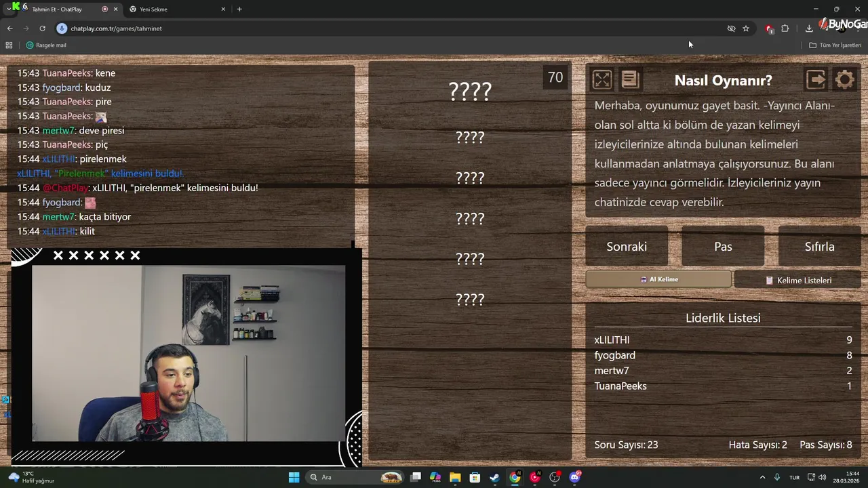Image resolution: width=868 pixels, height=488 pixels.
Task: Open Steam from taskbar
Action: (x=495, y=477)
